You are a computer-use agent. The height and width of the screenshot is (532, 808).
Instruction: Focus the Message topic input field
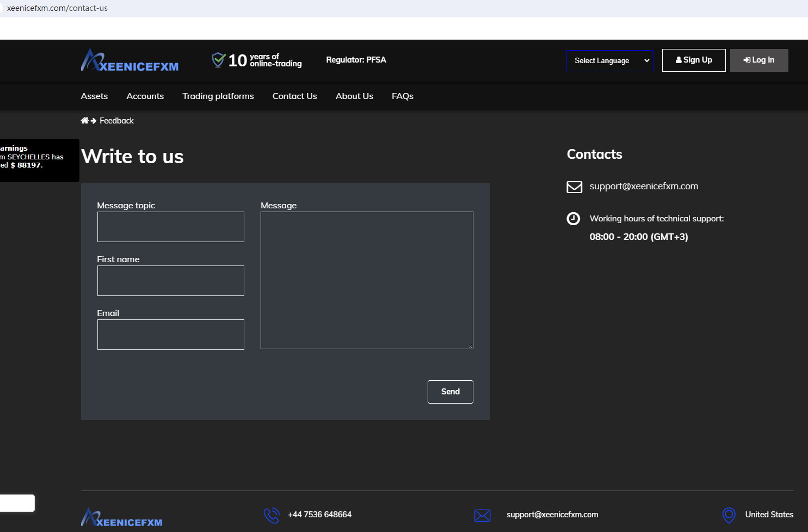170,227
